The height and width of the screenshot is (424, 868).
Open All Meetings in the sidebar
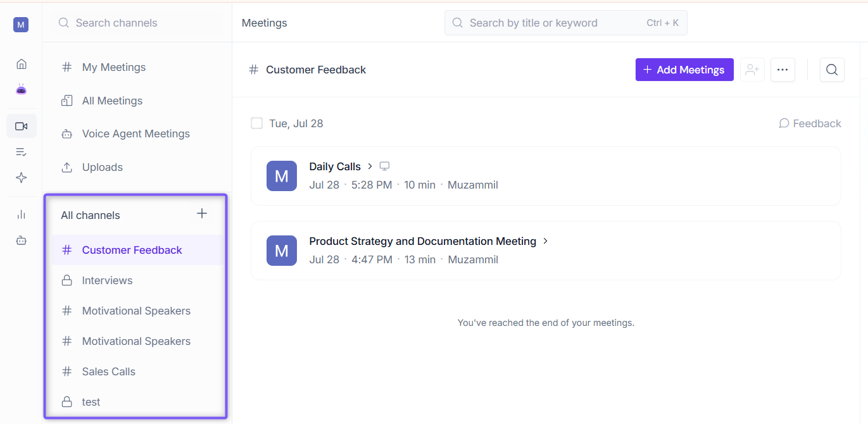pyautogui.click(x=137, y=101)
